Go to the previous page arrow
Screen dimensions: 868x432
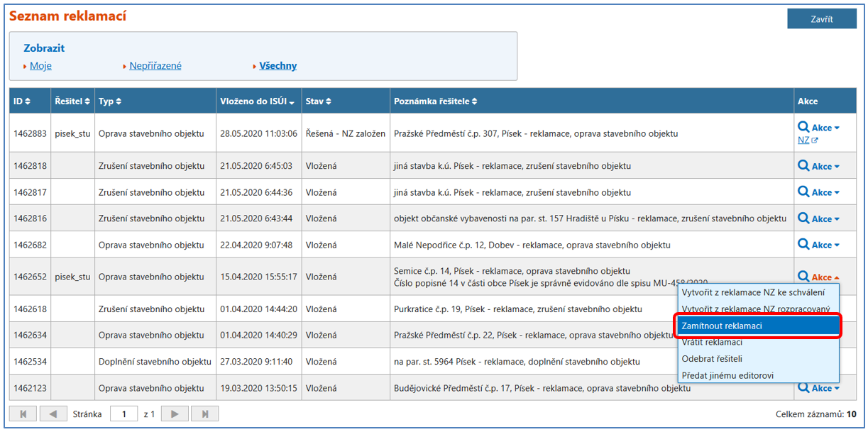click(x=53, y=414)
